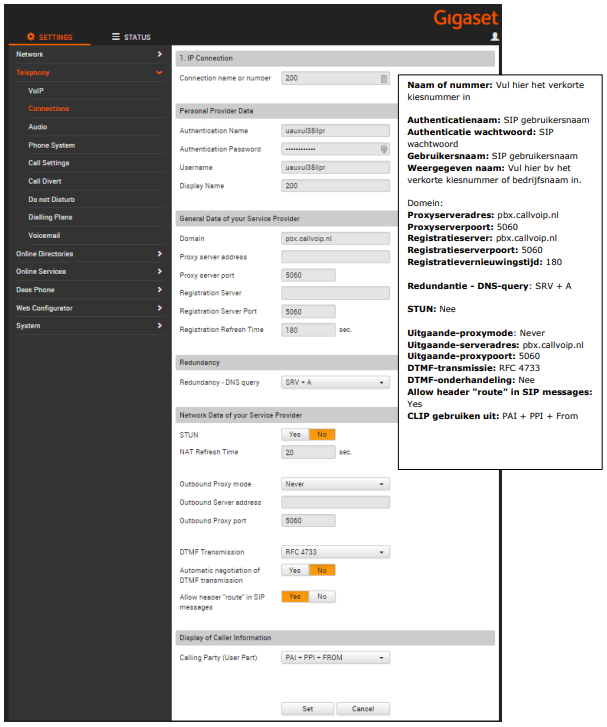
Task: Open DTMF Transmission dropdown
Action: [x=335, y=552]
